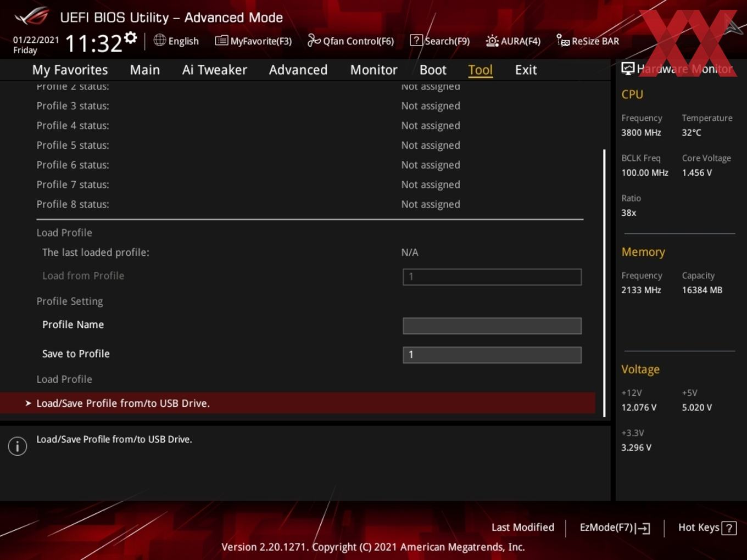The height and width of the screenshot is (560, 747).
Task: Go to the Monitor tab
Action: (x=374, y=70)
